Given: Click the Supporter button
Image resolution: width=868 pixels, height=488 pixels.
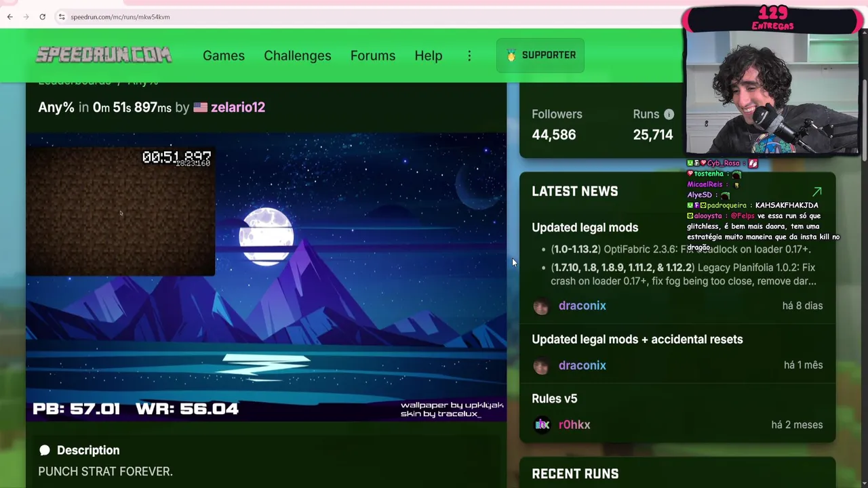Looking at the screenshot, I should coord(540,55).
